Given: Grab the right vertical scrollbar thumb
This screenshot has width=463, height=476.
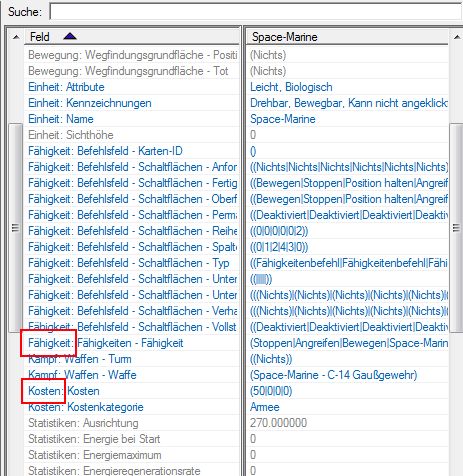Looking at the screenshot, I should [x=456, y=228].
